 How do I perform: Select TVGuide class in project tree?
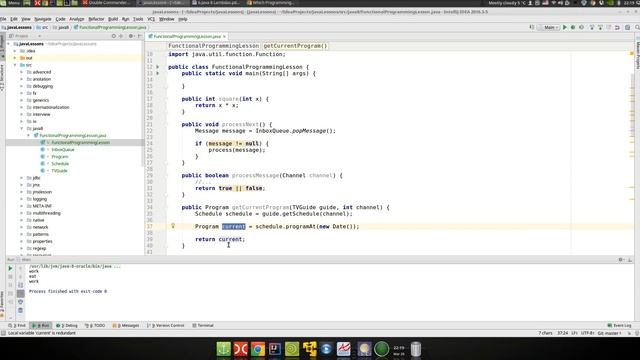point(59,171)
